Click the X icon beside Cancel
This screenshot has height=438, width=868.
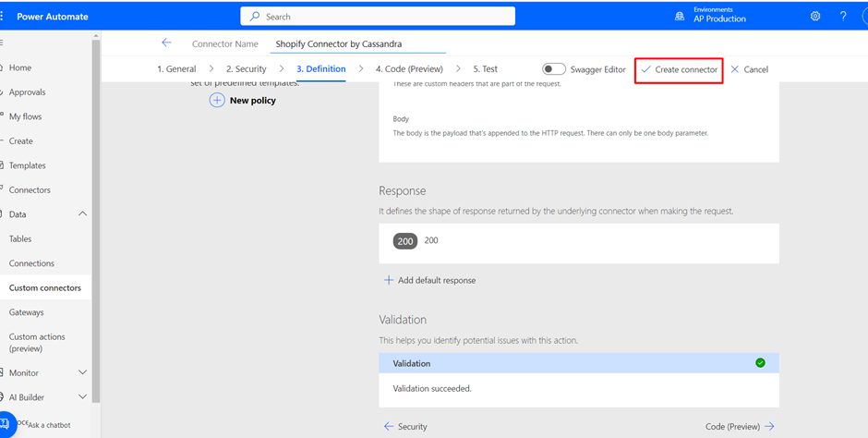point(735,69)
